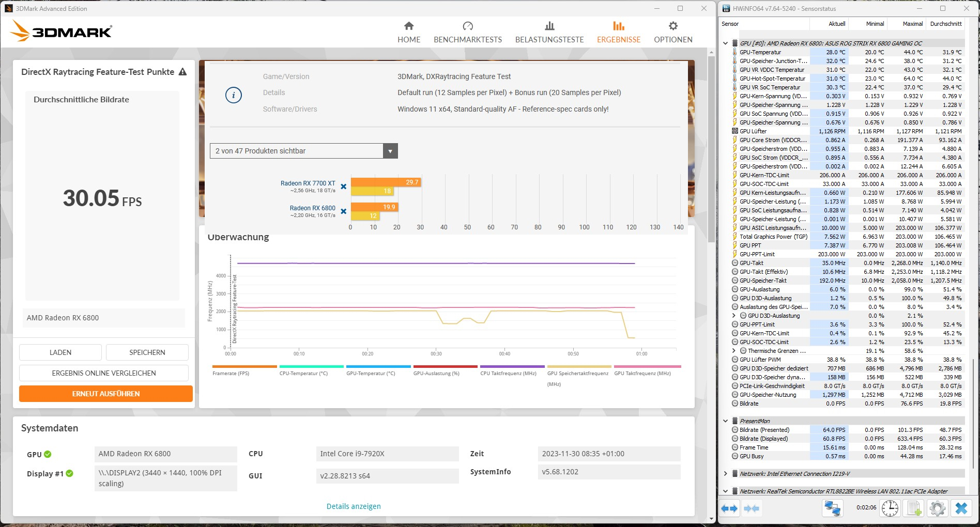Open the OPTIONEN tab
980x527 pixels.
coord(673,32)
